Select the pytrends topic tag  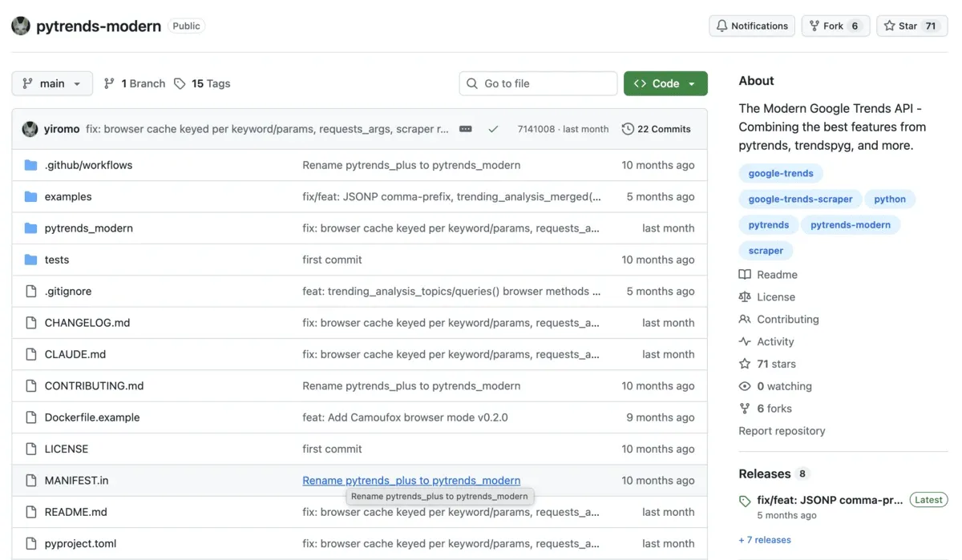(769, 225)
